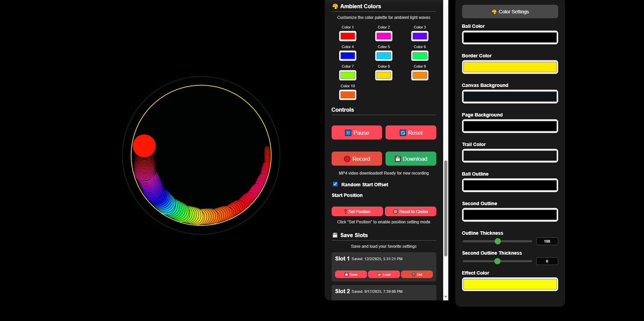This screenshot has height=321, width=644.
Task: Open the Border Color yellow picker
Action: pyautogui.click(x=510, y=67)
